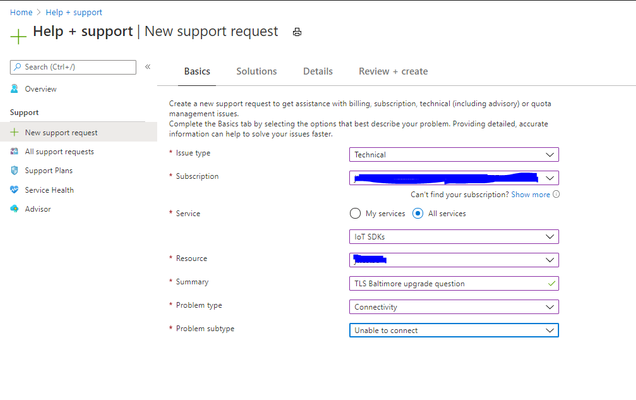636x400 pixels.
Task: Click the green checkmark in the Summary field
Action: click(551, 283)
